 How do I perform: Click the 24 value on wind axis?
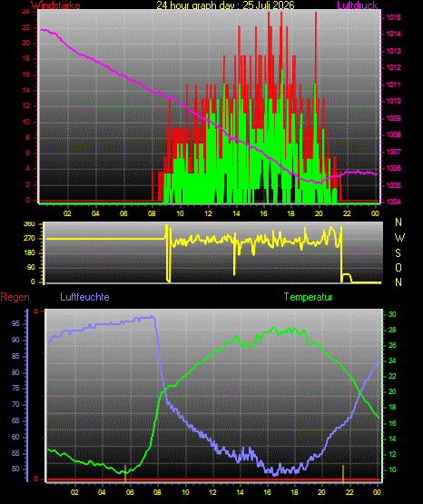coord(25,12)
